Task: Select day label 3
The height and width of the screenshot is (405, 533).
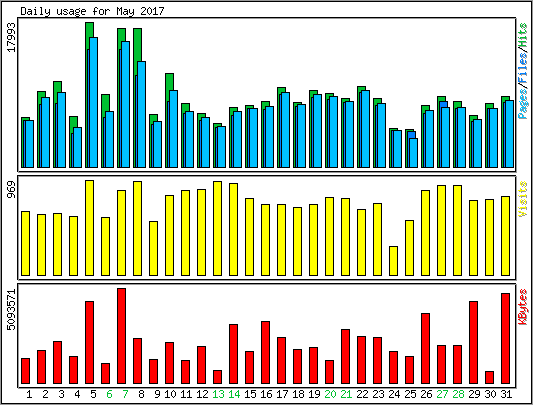Action: tap(61, 394)
